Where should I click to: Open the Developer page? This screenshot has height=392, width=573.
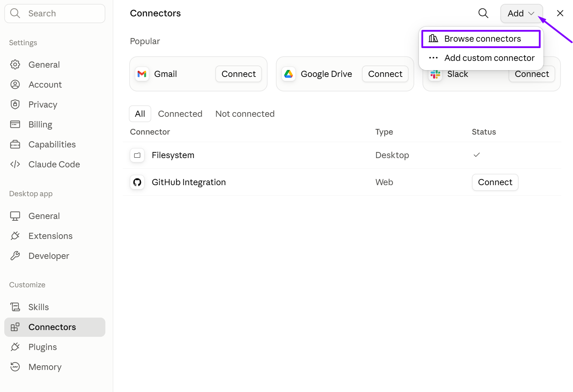click(x=55, y=256)
